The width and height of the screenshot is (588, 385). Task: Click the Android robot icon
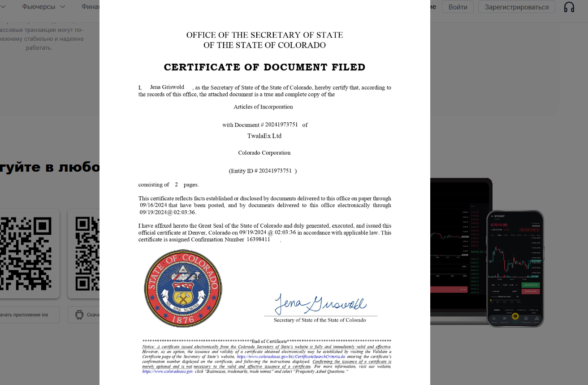[79, 315]
